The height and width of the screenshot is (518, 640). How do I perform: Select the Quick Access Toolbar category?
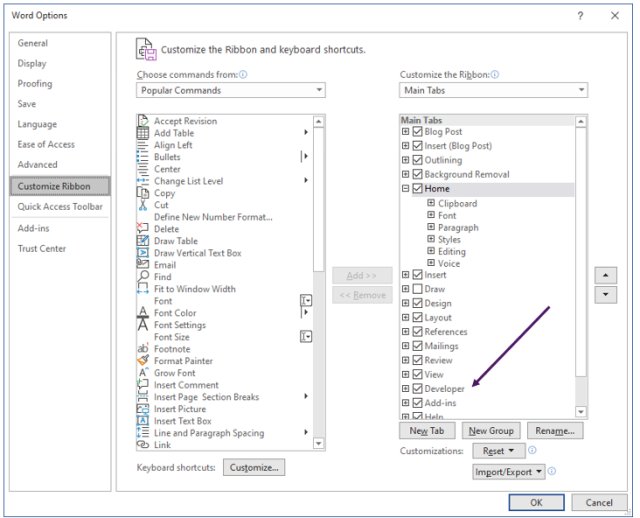pos(60,207)
